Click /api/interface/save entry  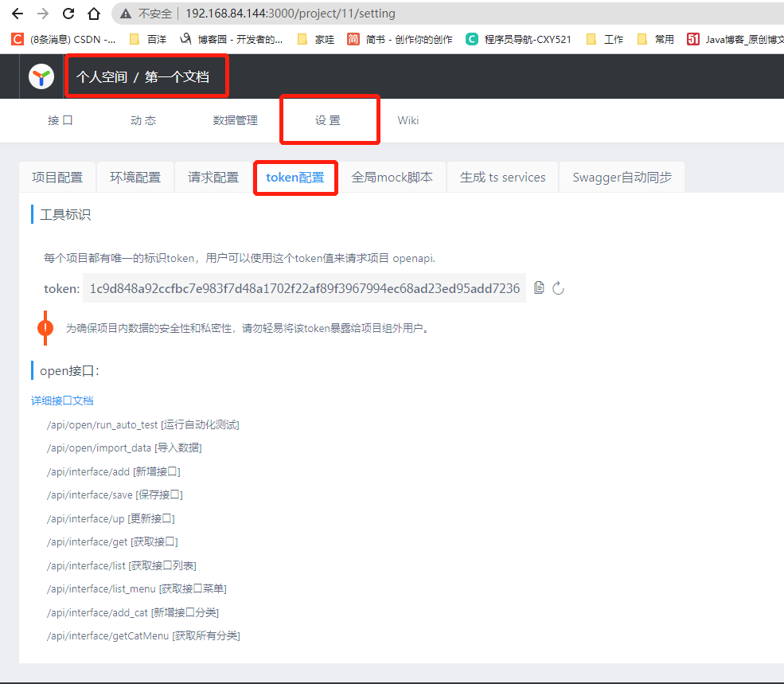115,494
